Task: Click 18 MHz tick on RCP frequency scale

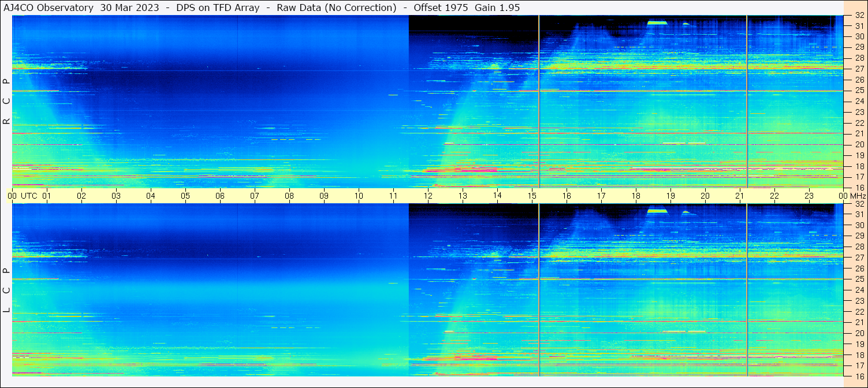Action: [x=859, y=166]
